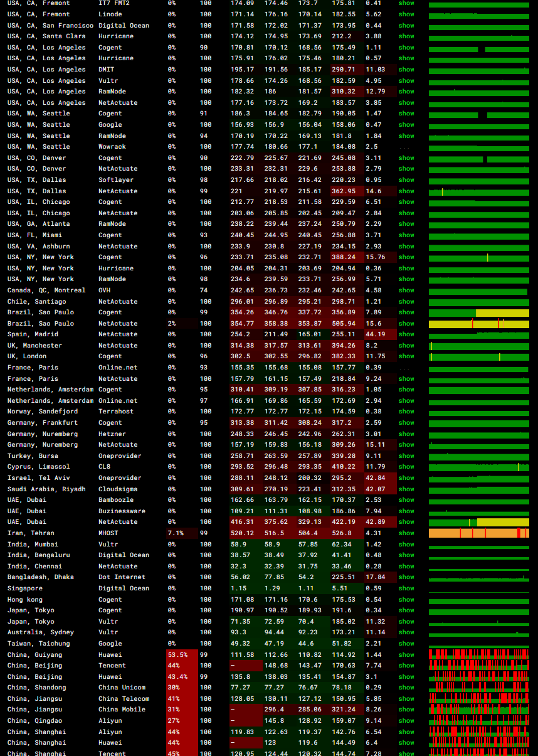Image resolution: width=538 pixels, height=756 pixels.
Task: Select 'Wowrack' provider text
Action: pyautogui.click(x=112, y=147)
